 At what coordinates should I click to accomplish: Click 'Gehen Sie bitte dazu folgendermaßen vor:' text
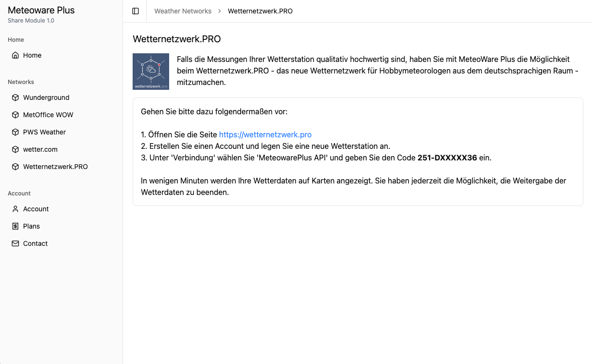pos(214,112)
